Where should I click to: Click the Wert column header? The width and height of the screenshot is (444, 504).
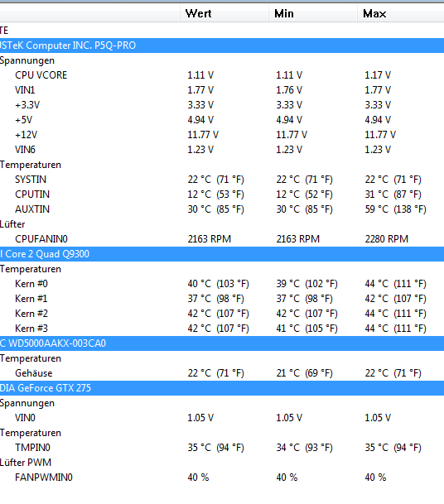click(x=224, y=13)
